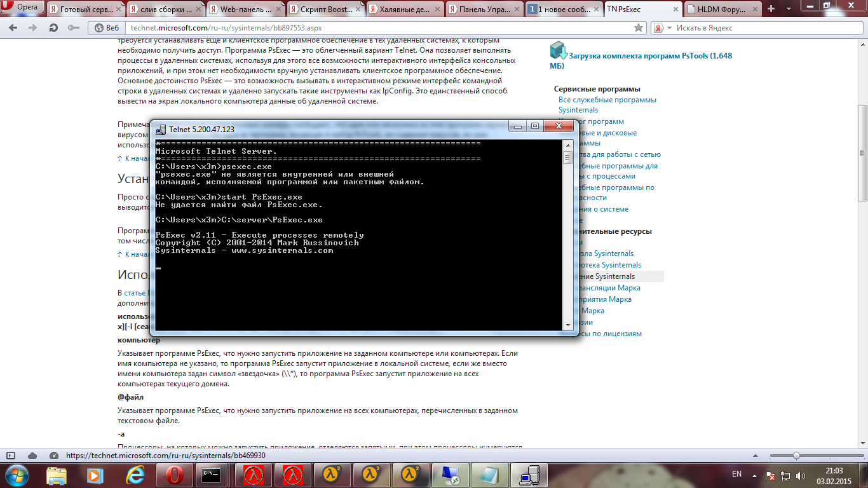Switch to the Web-панель tab
The width and height of the screenshot is (868, 488).
coord(243,9)
